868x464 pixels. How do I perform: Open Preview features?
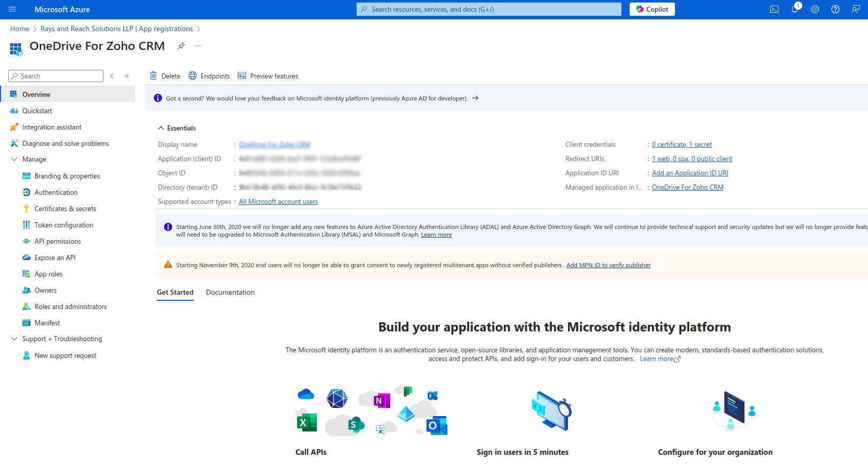click(268, 76)
